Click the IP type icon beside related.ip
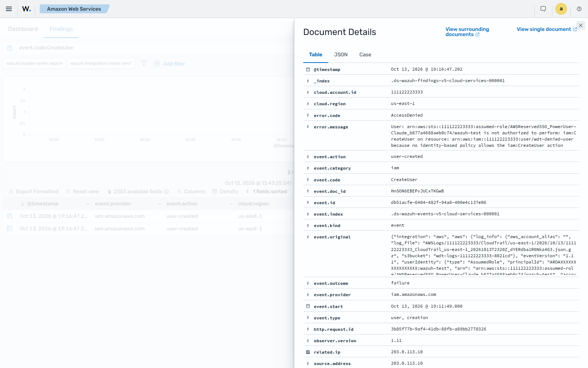Screen dimensions: 588x368 coord(308,352)
